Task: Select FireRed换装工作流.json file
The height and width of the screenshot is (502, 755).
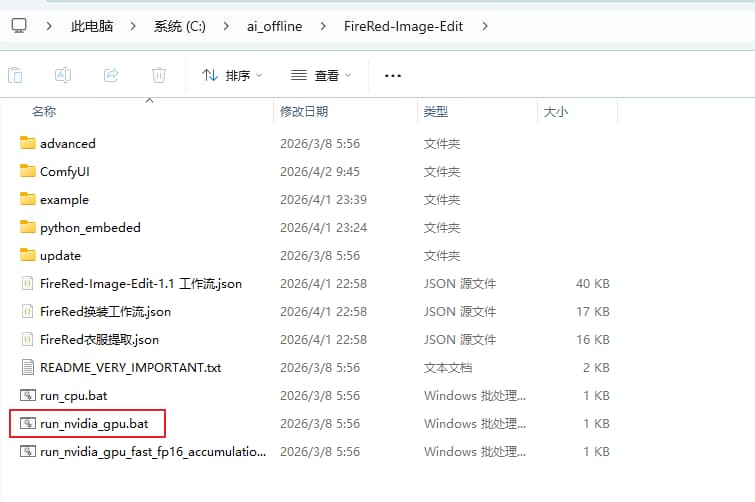Action: [x=105, y=312]
